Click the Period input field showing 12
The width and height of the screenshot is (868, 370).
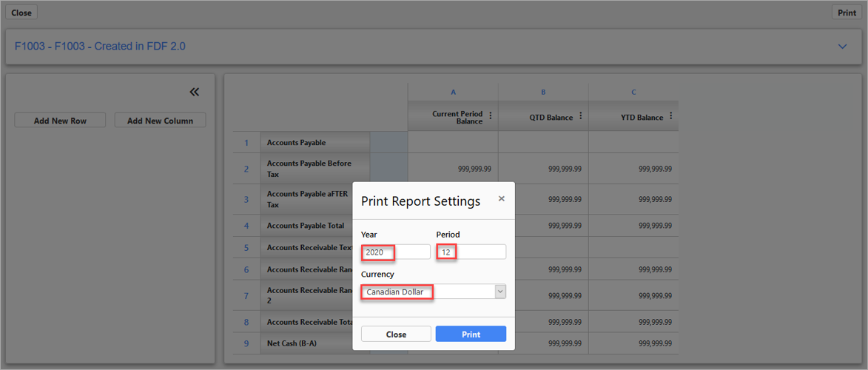pyautogui.click(x=471, y=252)
